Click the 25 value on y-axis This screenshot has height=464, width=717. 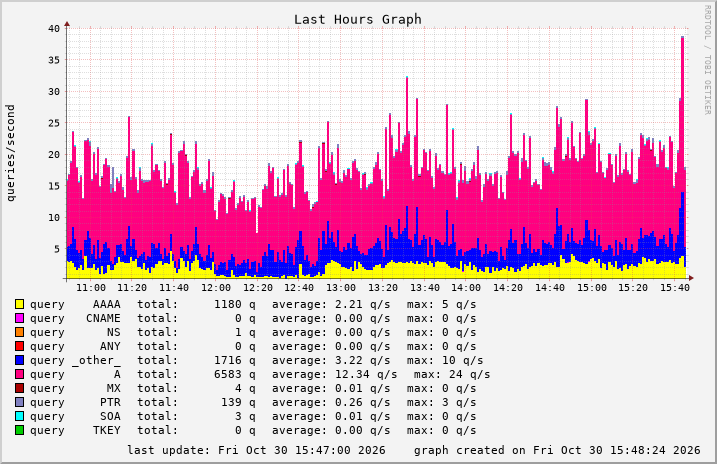coord(54,123)
